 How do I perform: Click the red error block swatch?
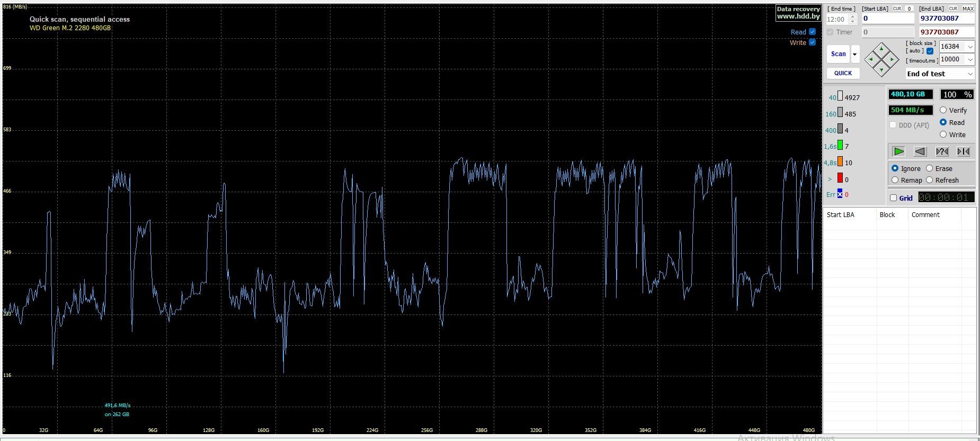tap(840, 178)
